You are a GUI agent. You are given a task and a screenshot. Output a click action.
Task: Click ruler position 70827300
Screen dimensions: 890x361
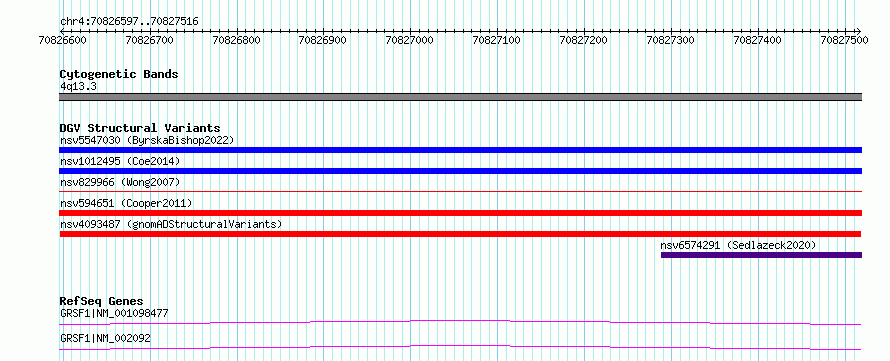point(671,40)
